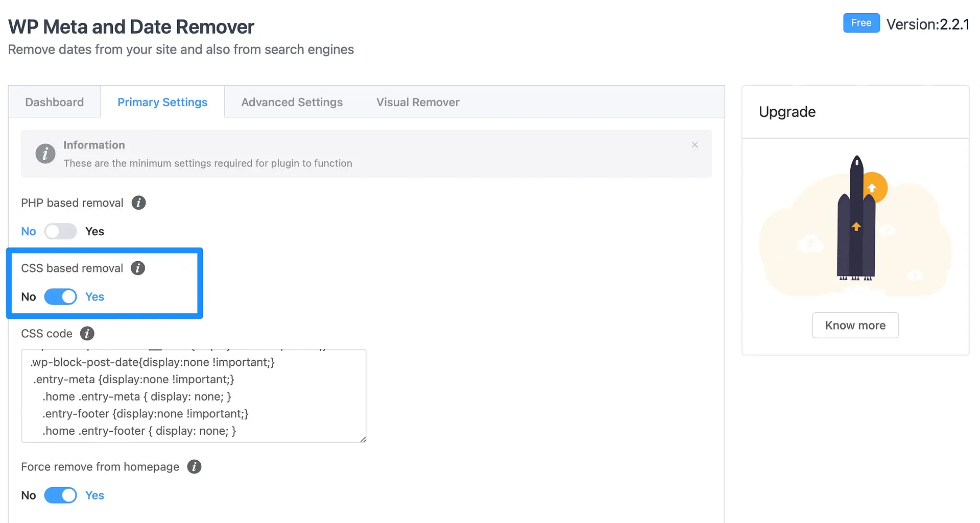Click the Force remove from homepage info icon
Screen dimensions: 980x523
pos(194,466)
